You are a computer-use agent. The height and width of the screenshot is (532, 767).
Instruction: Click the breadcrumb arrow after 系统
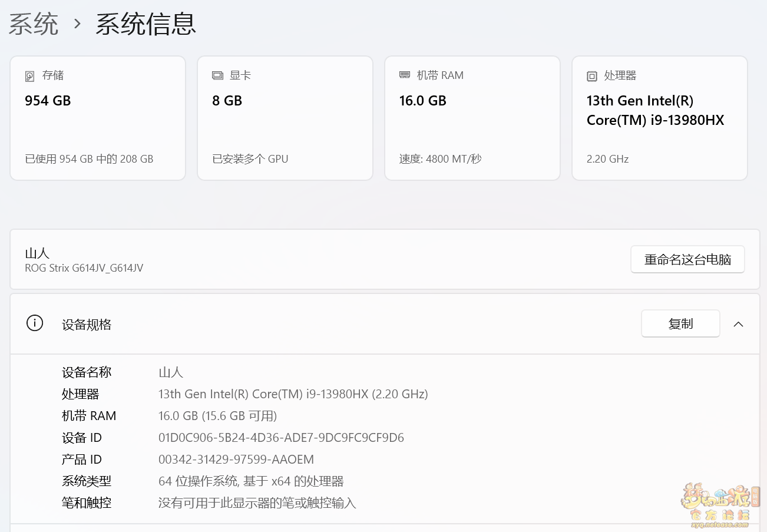77,24
